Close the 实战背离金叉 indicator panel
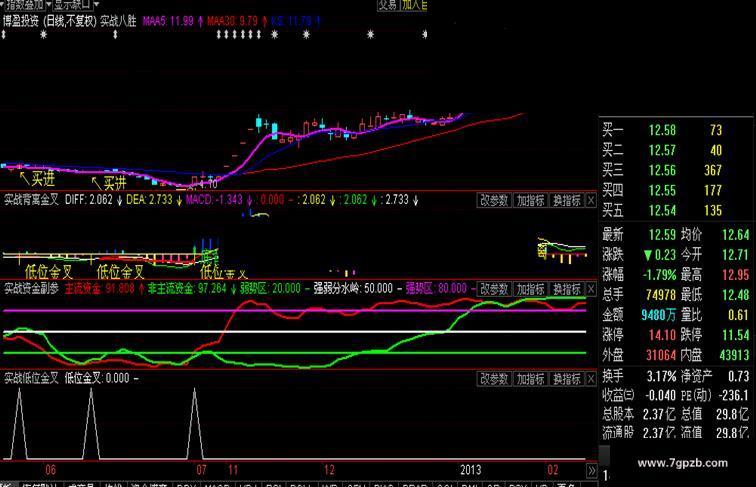756x487 pixels. tap(591, 201)
